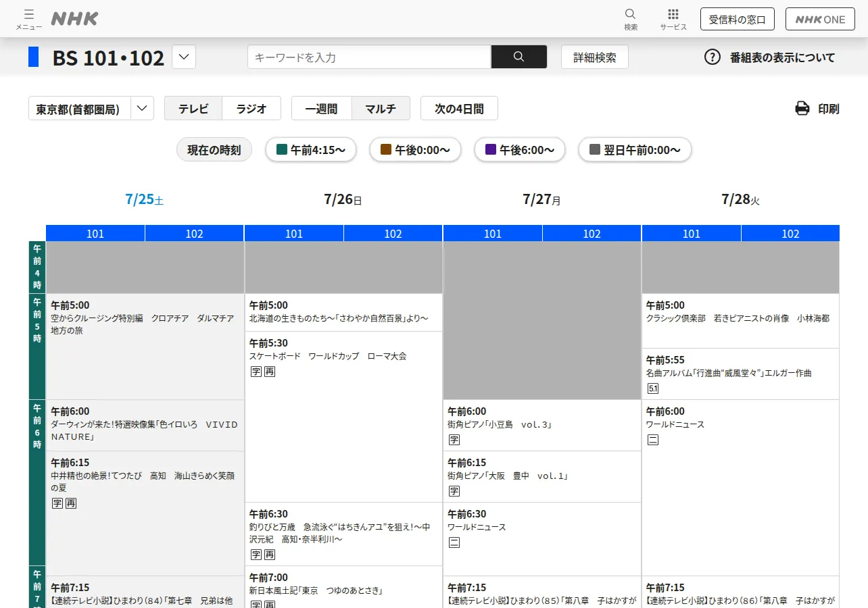The image size is (868, 608).
Task: Select the 7/27月 date header
Action: pos(542,199)
